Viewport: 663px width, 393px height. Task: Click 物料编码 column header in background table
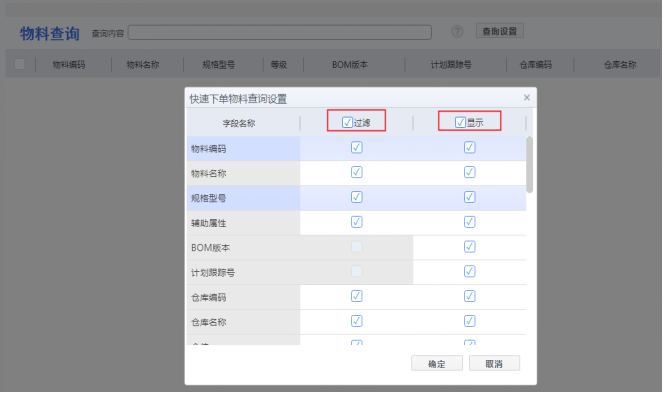tap(69, 65)
